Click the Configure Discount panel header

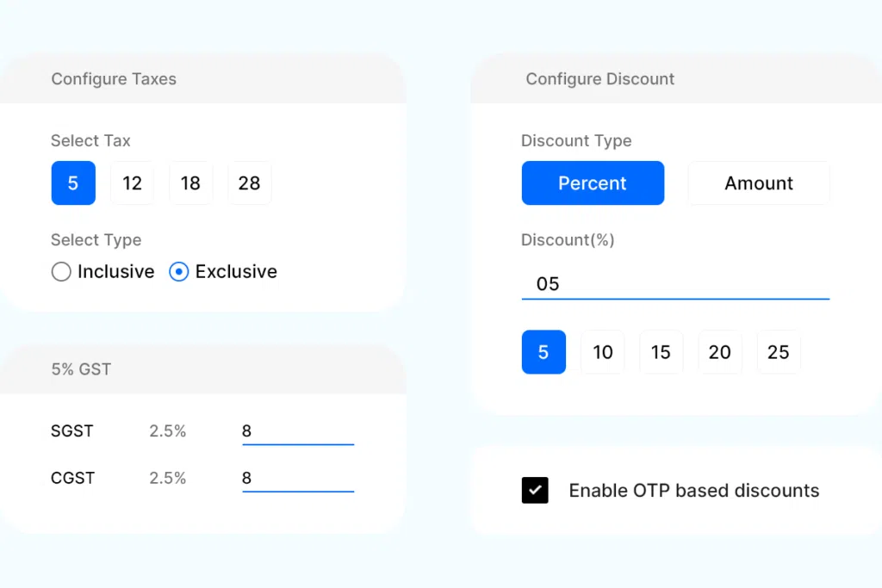[x=599, y=79]
